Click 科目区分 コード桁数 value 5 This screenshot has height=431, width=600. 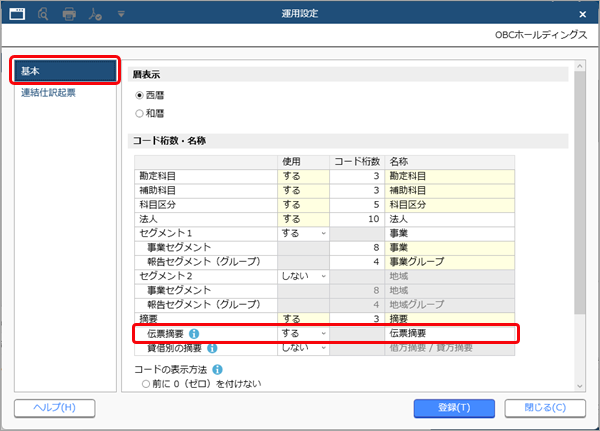(x=357, y=205)
